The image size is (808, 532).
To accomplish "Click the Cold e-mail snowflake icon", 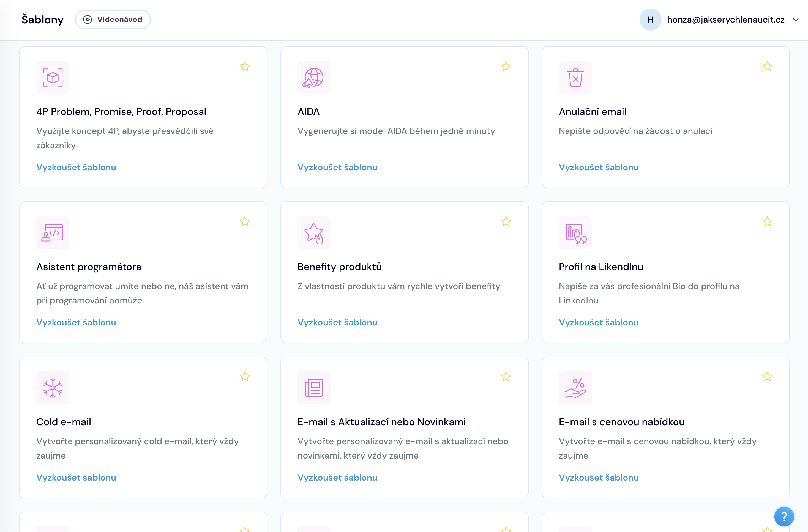I will (53, 388).
